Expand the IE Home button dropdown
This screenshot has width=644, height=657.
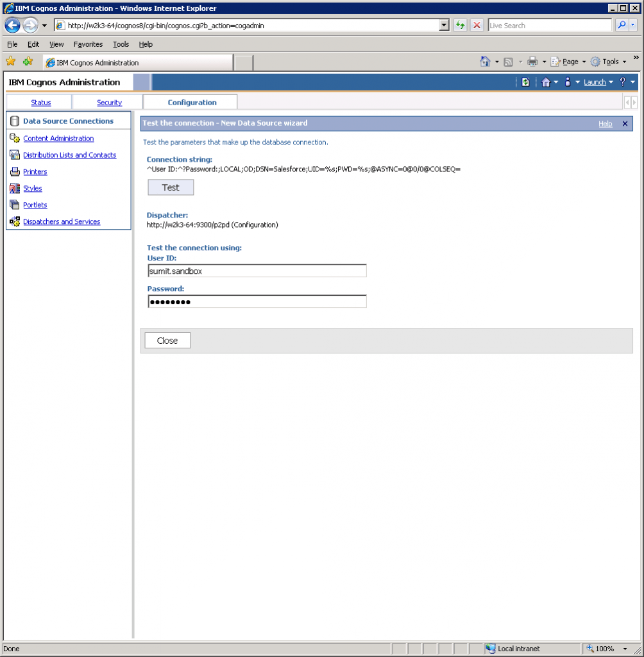[x=497, y=62]
